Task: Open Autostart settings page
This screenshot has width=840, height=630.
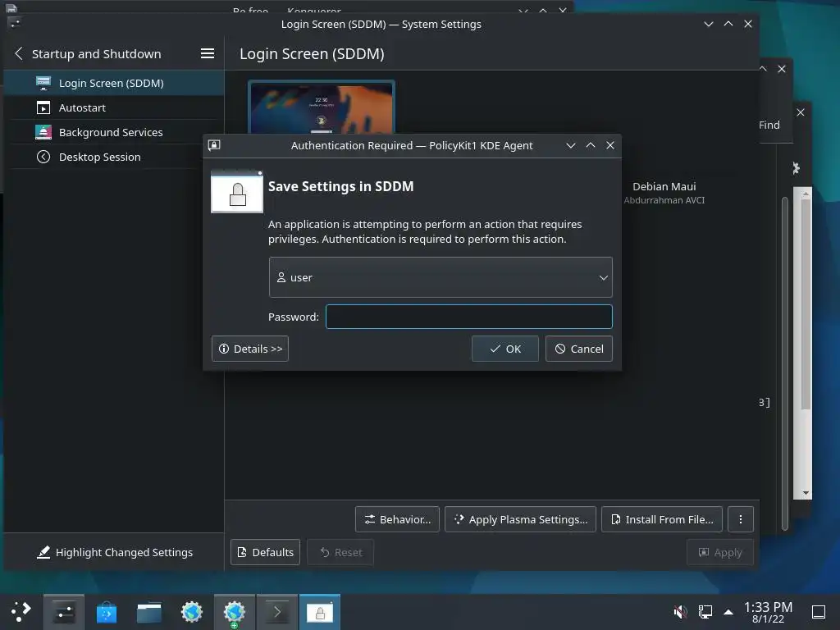Action: point(113,107)
